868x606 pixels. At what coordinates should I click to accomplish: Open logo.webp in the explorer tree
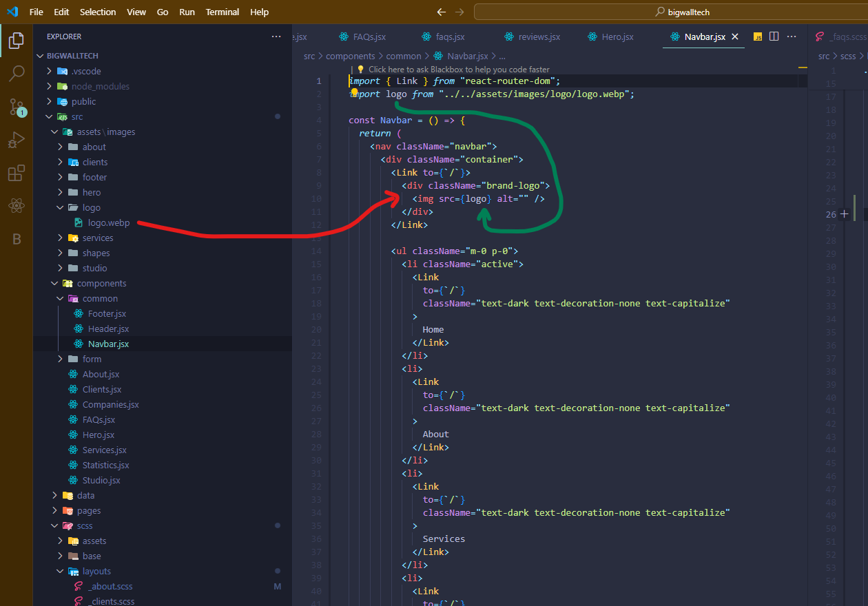pyautogui.click(x=108, y=222)
